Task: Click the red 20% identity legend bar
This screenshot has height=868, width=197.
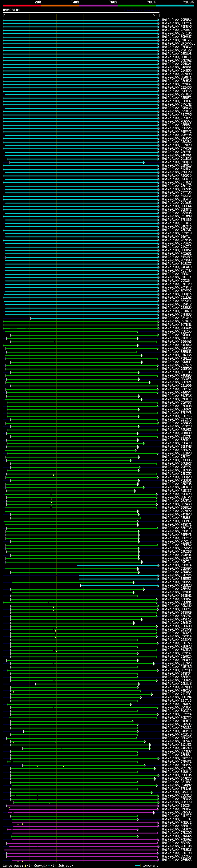Action: point(22,6)
